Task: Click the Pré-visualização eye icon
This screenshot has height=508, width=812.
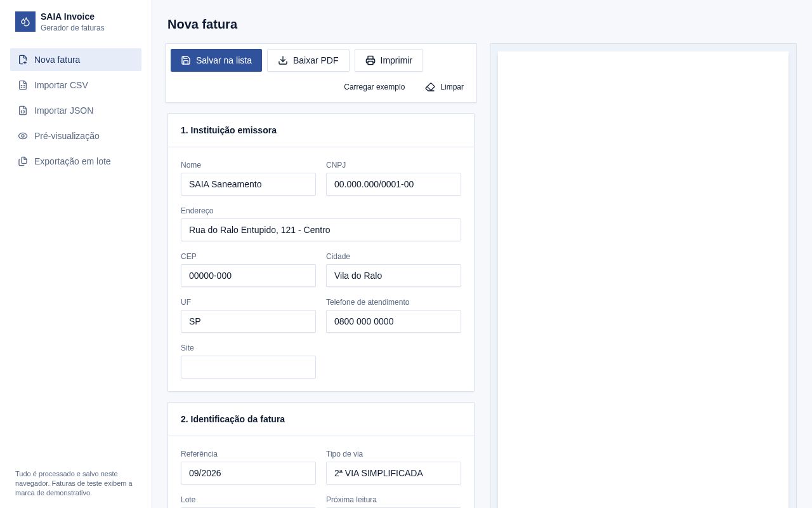Action: coord(23,136)
